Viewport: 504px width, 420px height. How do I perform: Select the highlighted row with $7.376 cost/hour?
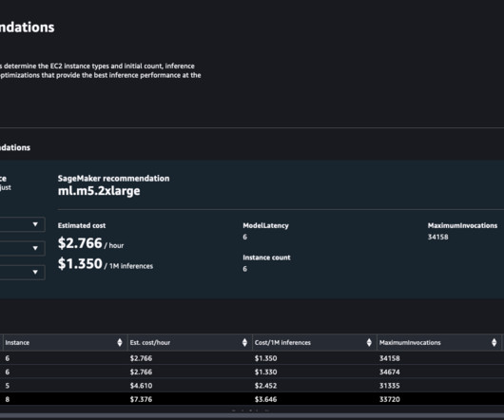coord(252,399)
